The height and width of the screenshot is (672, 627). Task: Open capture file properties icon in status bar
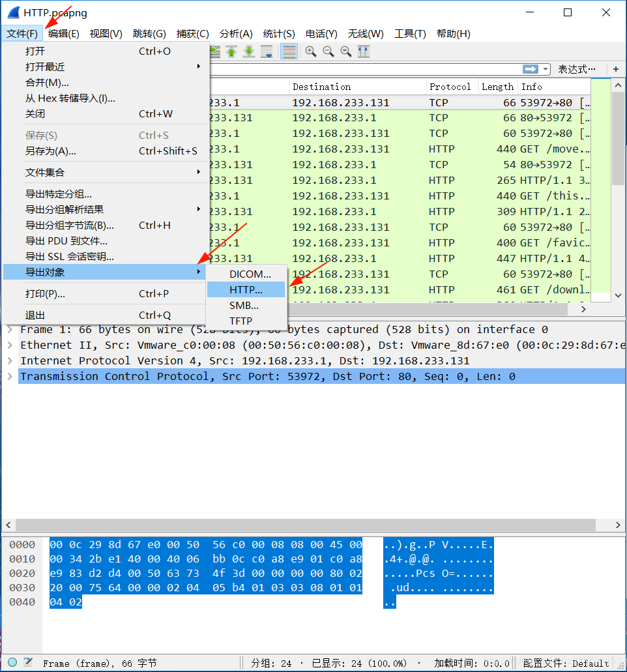(28, 663)
